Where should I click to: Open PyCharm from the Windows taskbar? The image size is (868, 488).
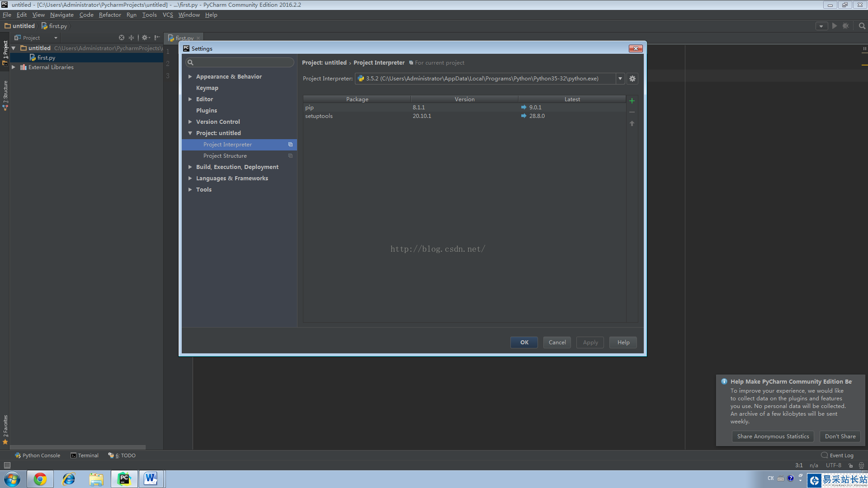(124, 479)
